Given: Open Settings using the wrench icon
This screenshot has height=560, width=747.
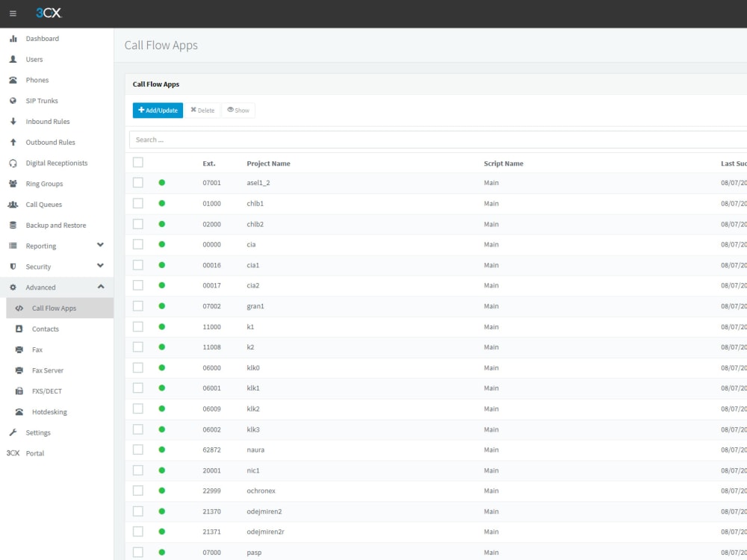Looking at the screenshot, I should [15, 432].
